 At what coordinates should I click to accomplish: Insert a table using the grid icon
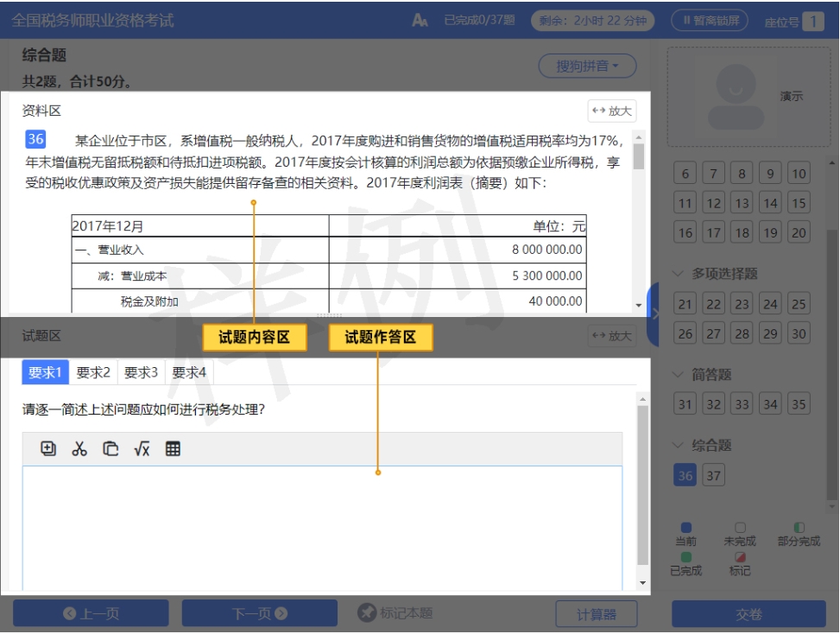click(x=173, y=449)
